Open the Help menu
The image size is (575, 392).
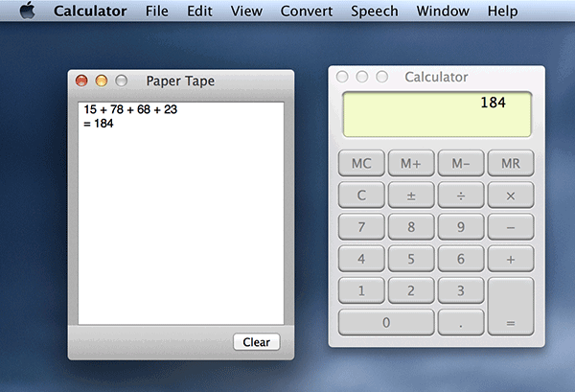pyautogui.click(x=502, y=11)
